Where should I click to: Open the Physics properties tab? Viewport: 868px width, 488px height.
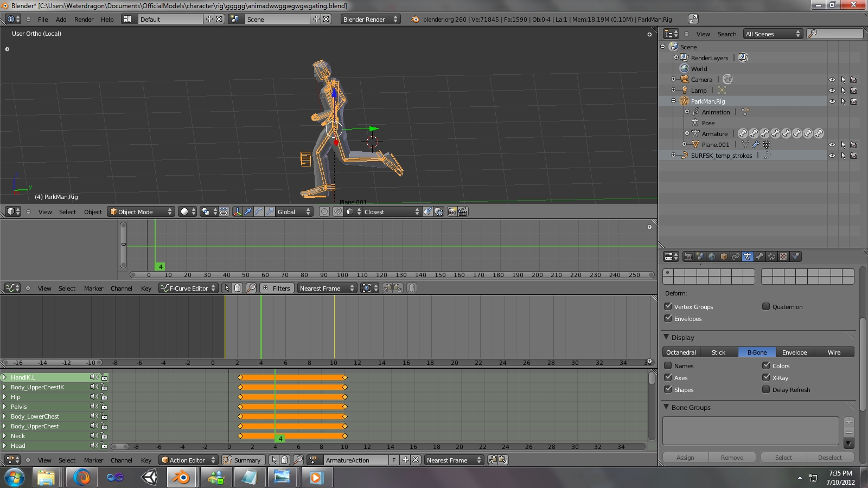point(795,256)
